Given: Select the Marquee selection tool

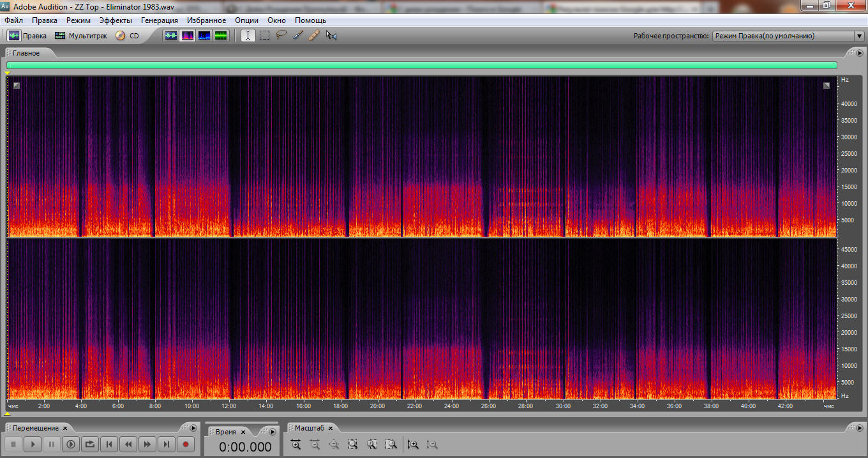Looking at the screenshot, I should (265, 36).
